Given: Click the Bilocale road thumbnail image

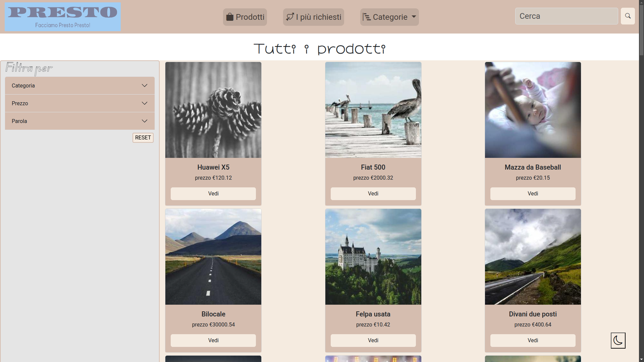Looking at the screenshot, I should [213, 257].
